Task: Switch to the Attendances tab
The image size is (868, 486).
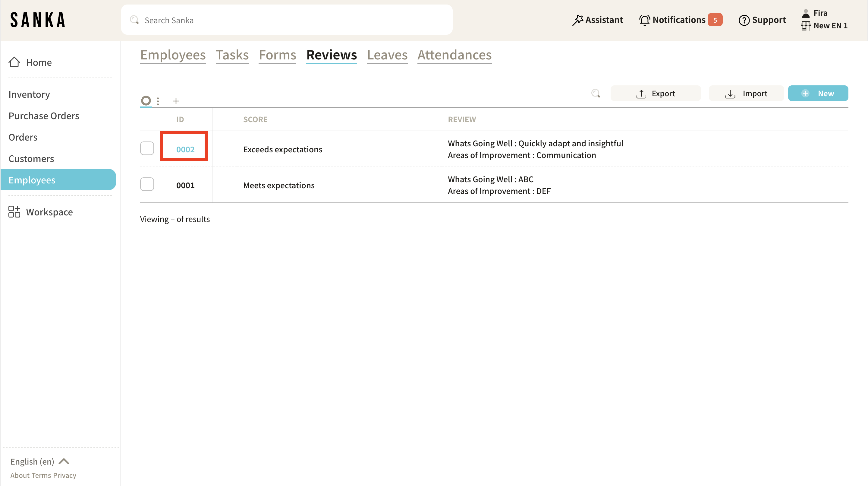Action: 454,55
